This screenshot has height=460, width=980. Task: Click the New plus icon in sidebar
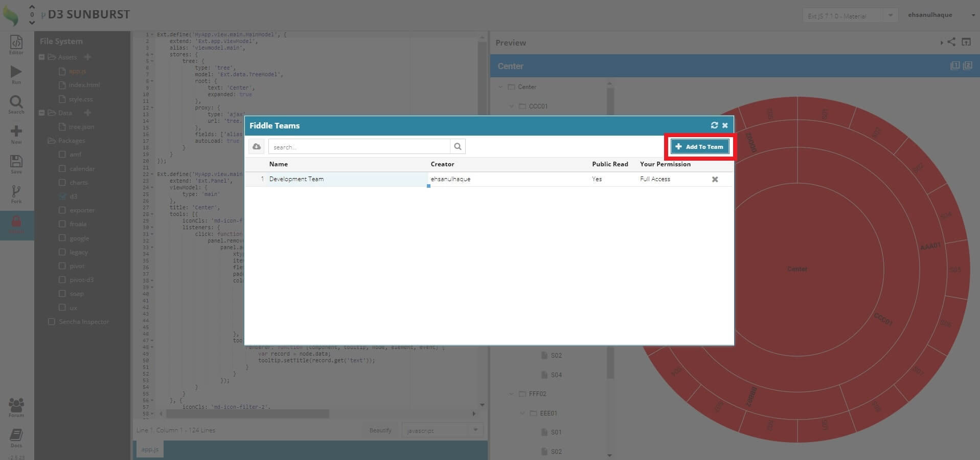[16, 134]
